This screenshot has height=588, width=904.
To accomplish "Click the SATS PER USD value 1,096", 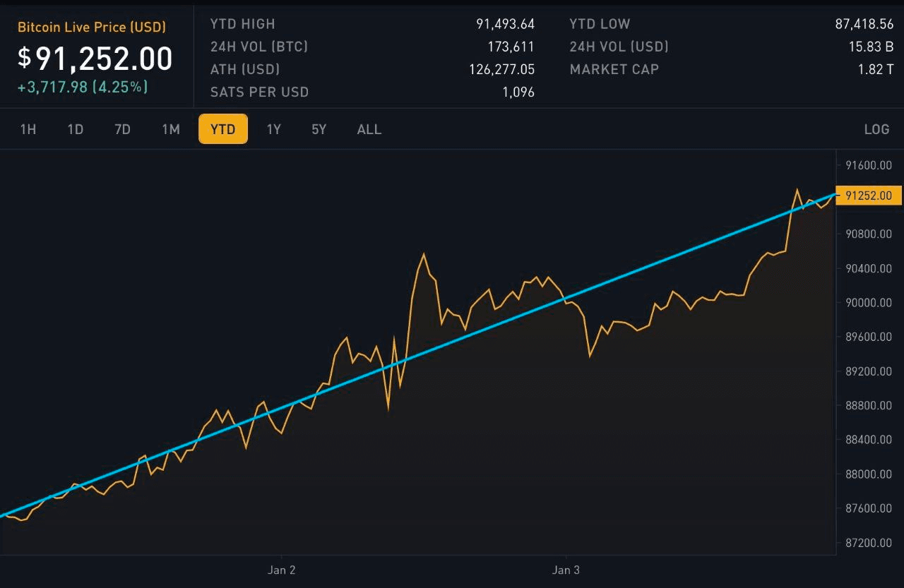I will (518, 92).
